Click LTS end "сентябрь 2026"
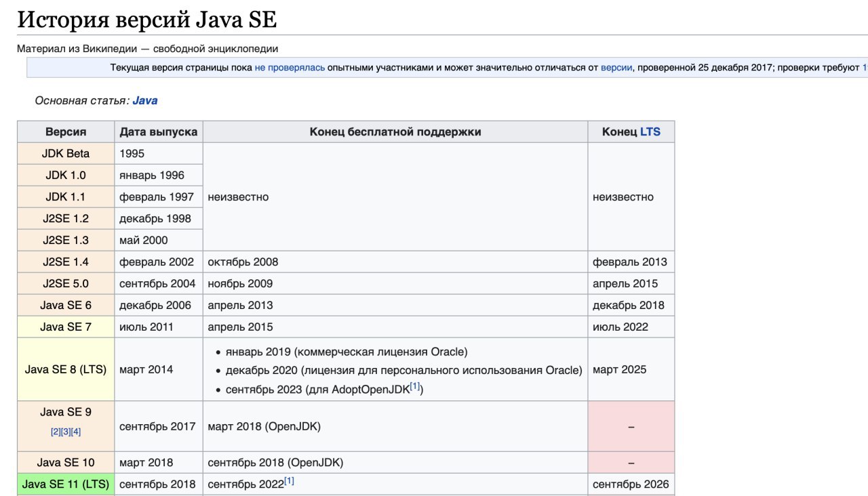The width and height of the screenshot is (868, 496). pos(631,484)
